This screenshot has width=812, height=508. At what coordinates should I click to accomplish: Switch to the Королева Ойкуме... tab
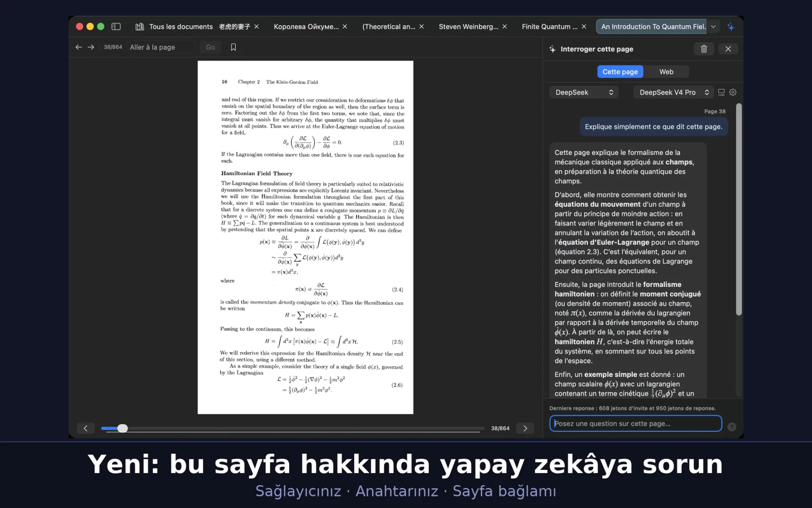(306, 26)
